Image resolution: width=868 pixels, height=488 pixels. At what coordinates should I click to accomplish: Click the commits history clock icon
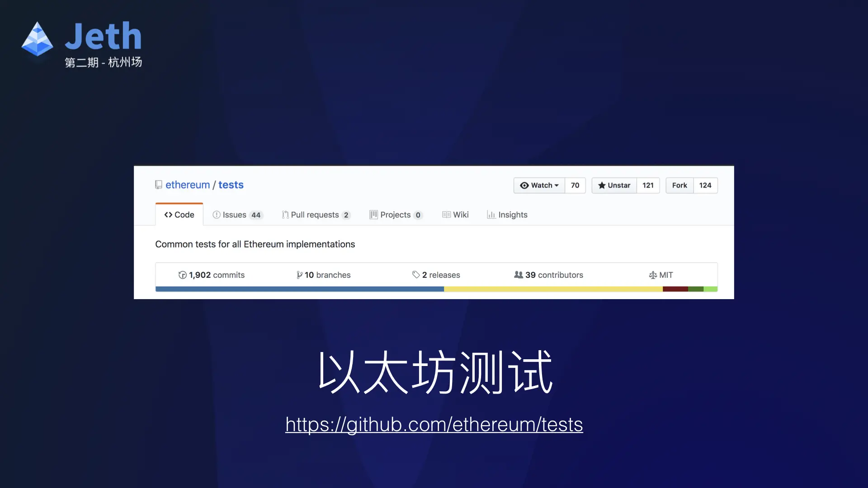click(x=182, y=275)
